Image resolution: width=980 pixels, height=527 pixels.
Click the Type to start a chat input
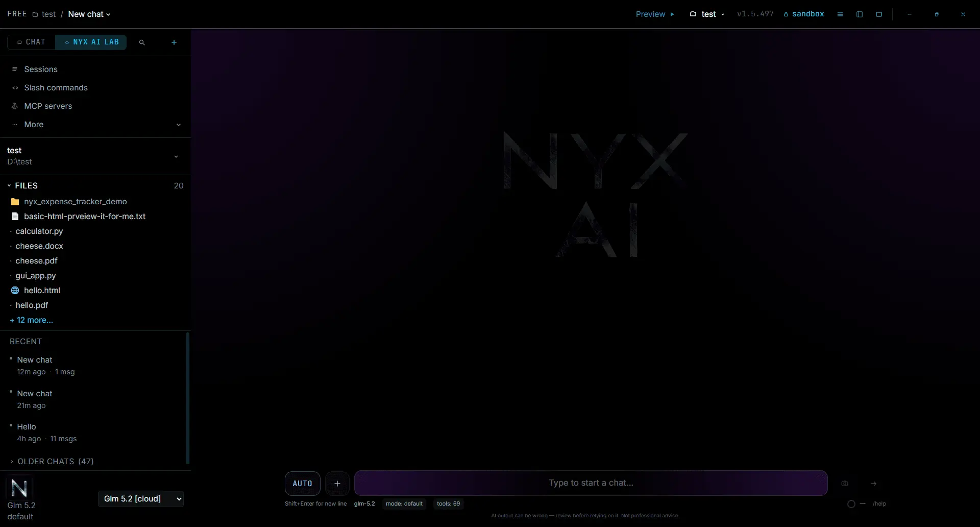pyautogui.click(x=591, y=483)
